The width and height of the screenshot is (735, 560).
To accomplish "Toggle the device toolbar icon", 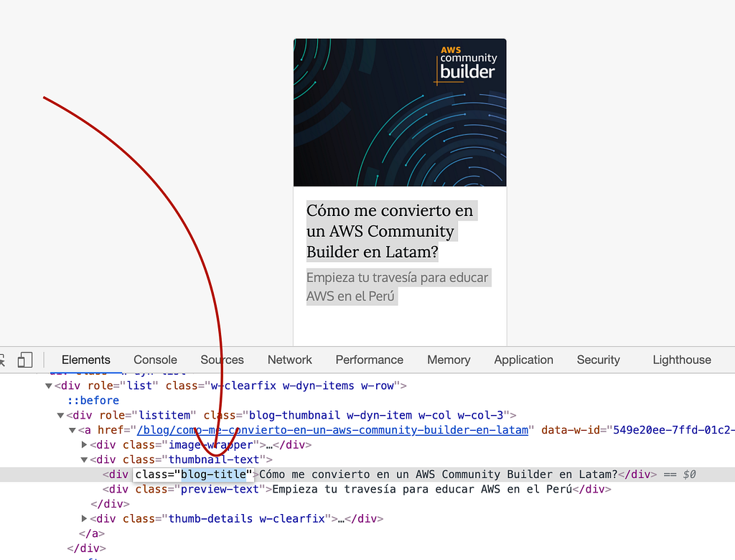I will [25, 360].
